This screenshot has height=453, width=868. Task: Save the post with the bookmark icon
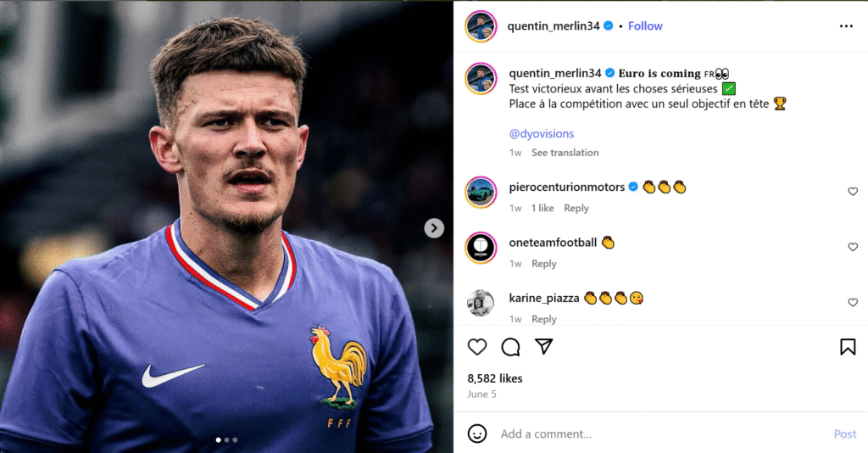[x=847, y=347]
